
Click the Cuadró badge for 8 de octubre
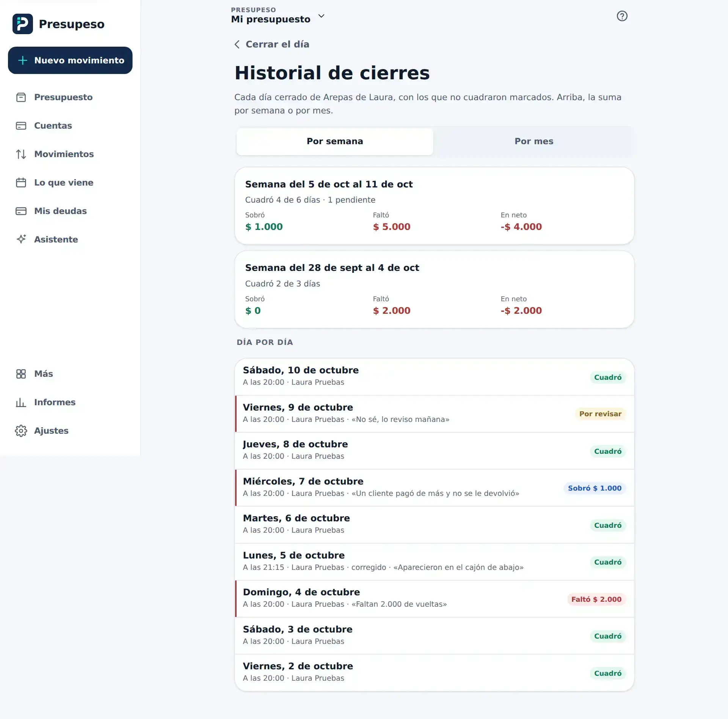point(608,452)
